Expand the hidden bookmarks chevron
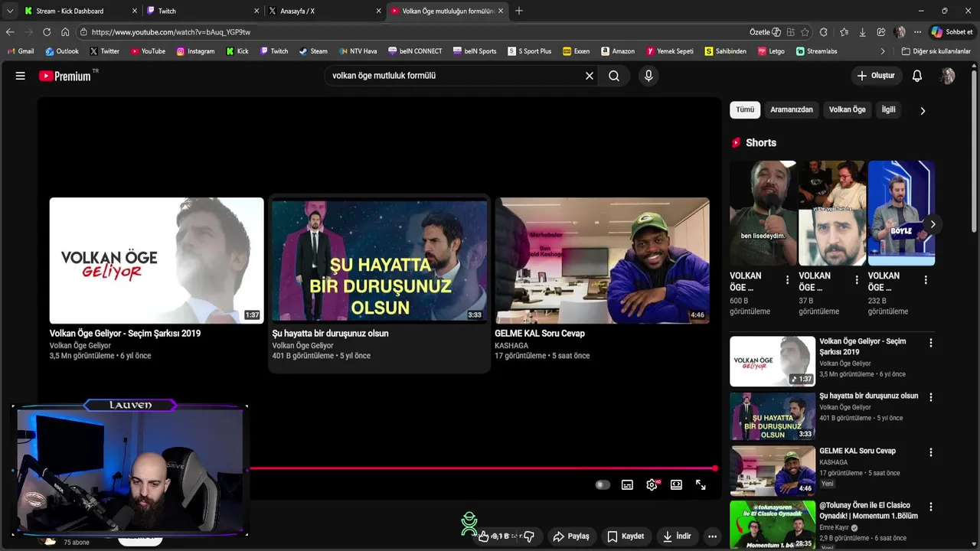This screenshot has width=980, height=551. (883, 51)
